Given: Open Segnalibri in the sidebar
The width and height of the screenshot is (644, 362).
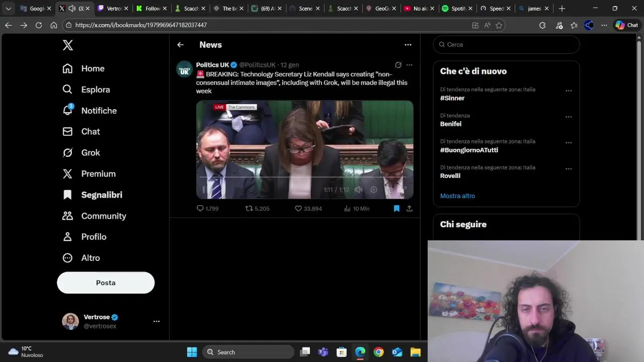Looking at the screenshot, I should [x=92, y=195].
